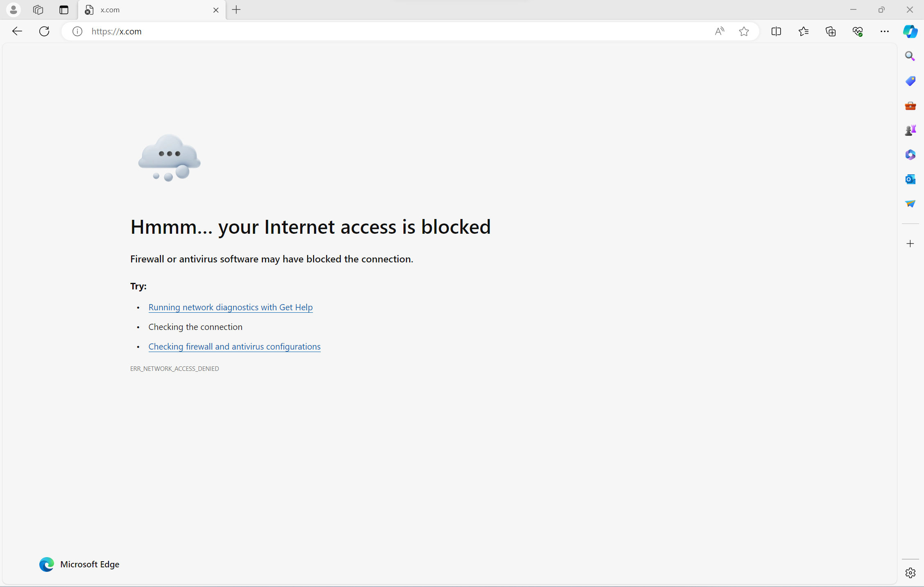Open the Tools briefcase sidebar icon

click(x=910, y=106)
